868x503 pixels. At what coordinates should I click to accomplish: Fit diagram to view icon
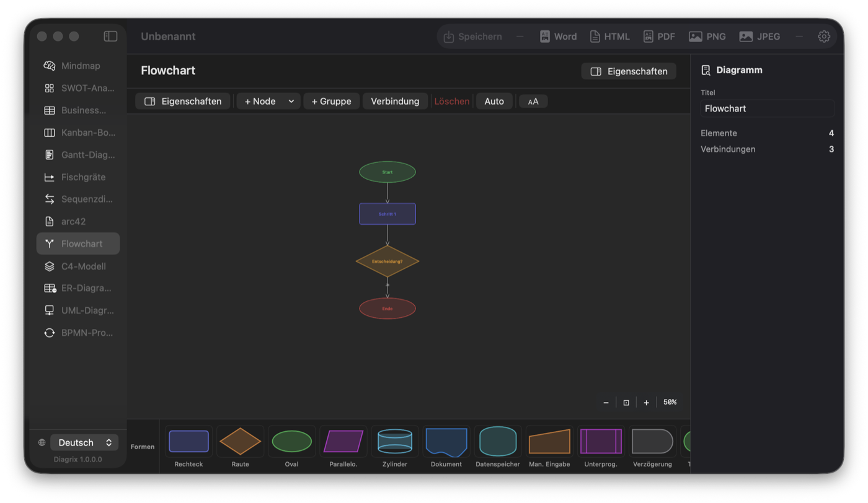pyautogui.click(x=626, y=403)
